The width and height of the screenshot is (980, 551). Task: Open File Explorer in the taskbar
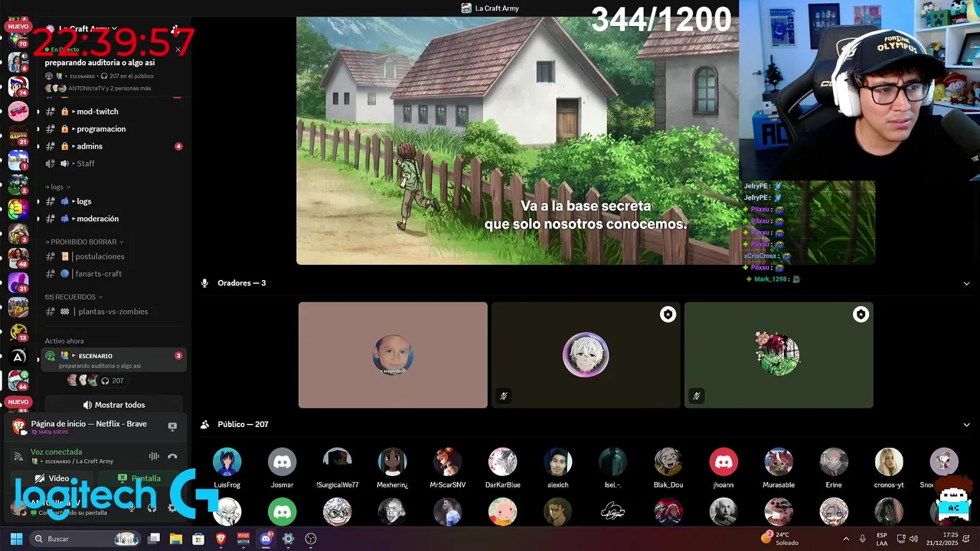coord(176,539)
